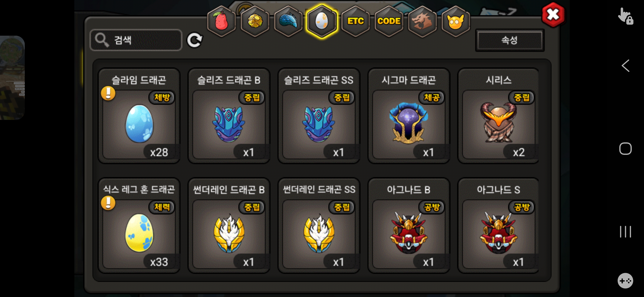Select the 아그나드 B egg card
The width and height of the screenshot is (644, 297).
click(409, 226)
